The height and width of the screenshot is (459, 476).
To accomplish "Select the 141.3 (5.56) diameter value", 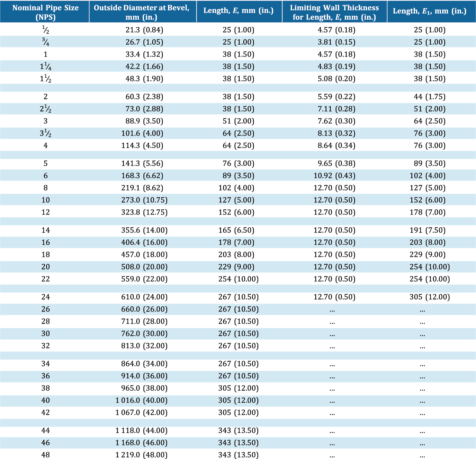I will 142,163.
